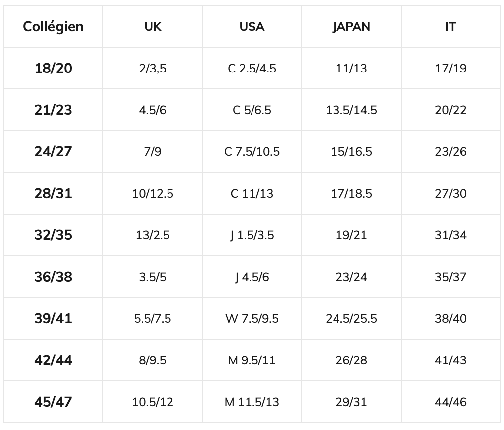Click the USA size W 7.5/9.5 cell

(252, 319)
